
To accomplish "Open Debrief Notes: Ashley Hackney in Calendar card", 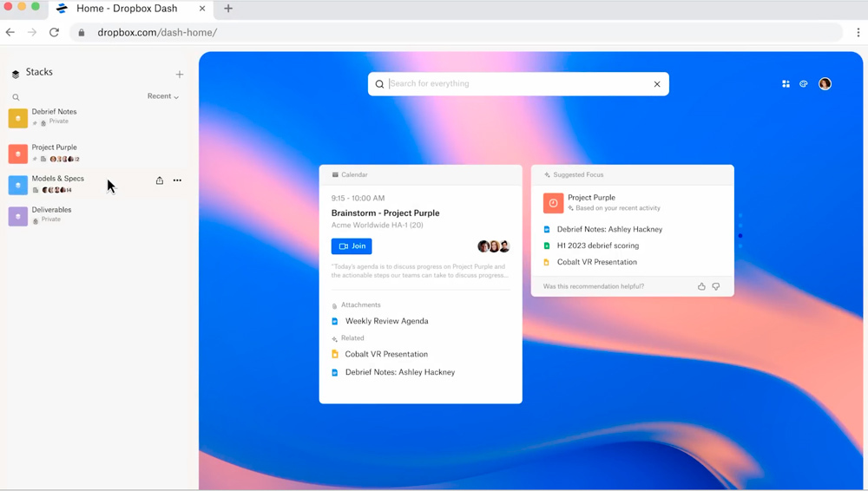I will [400, 372].
